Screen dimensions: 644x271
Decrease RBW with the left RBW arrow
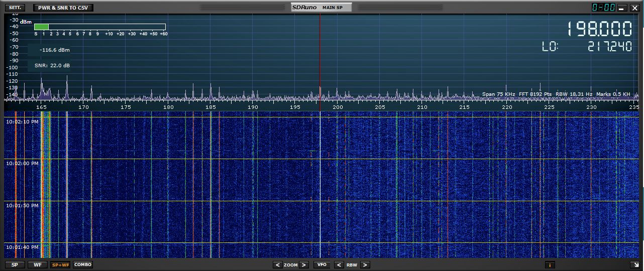339,265
